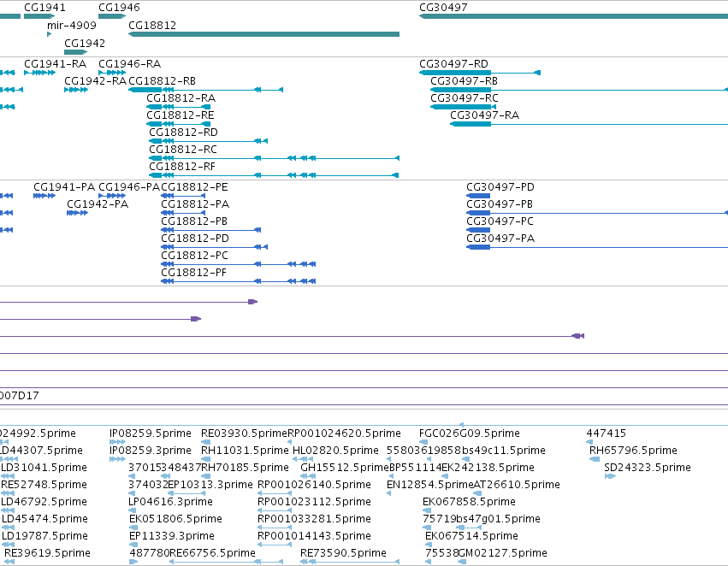The image size is (728, 566).
Task: Open EST LD19787.5prime
Action: click(x=44, y=536)
